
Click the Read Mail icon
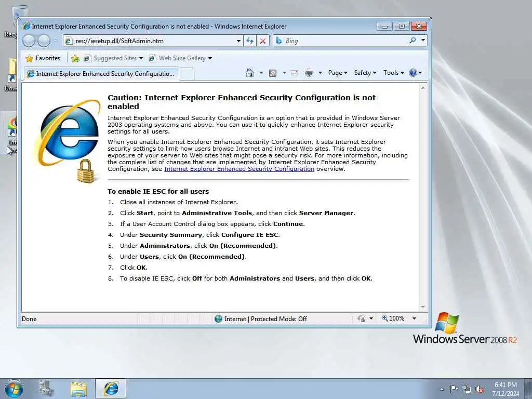295,73
